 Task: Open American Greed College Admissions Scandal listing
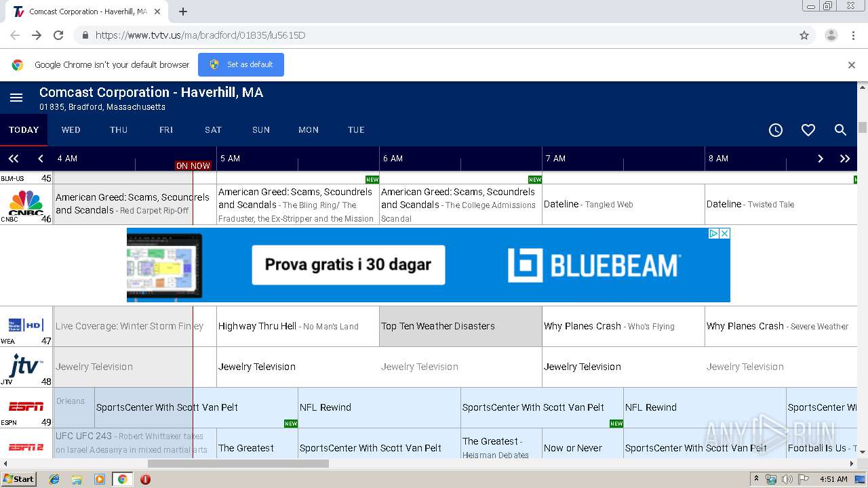[460, 204]
